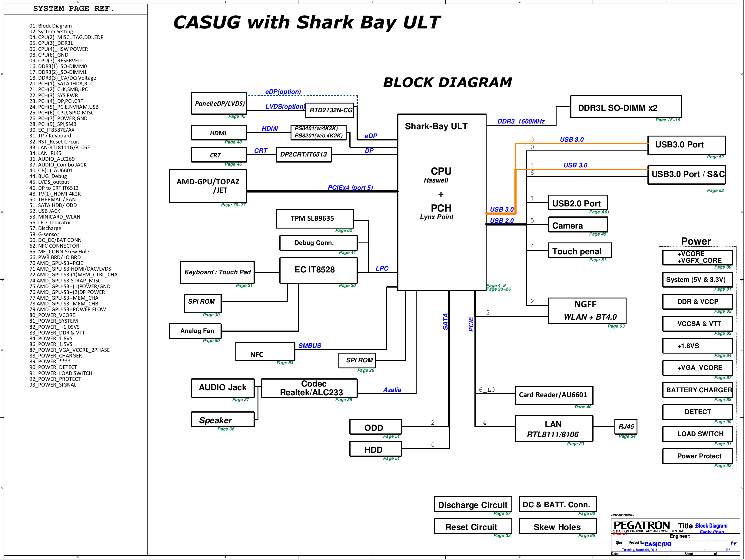The height and width of the screenshot is (560, 745).
Task: Select the Codec Realtek/ALC233 block
Action: pyautogui.click(x=310, y=388)
